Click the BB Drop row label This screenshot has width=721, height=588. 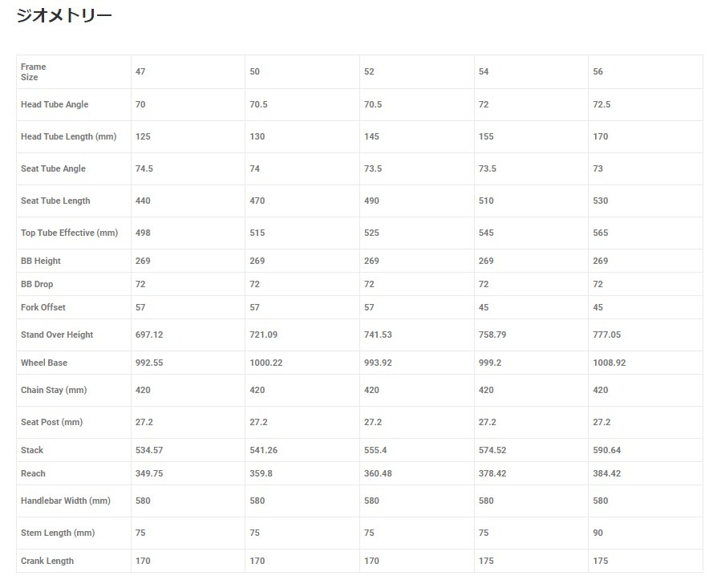[x=37, y=285]
